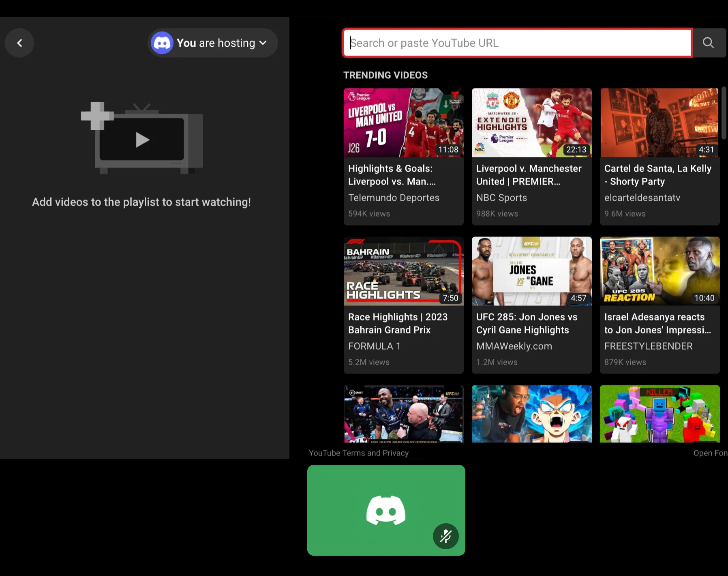Click the '594K views' text
728x576 pixels.
coord(369,214)
